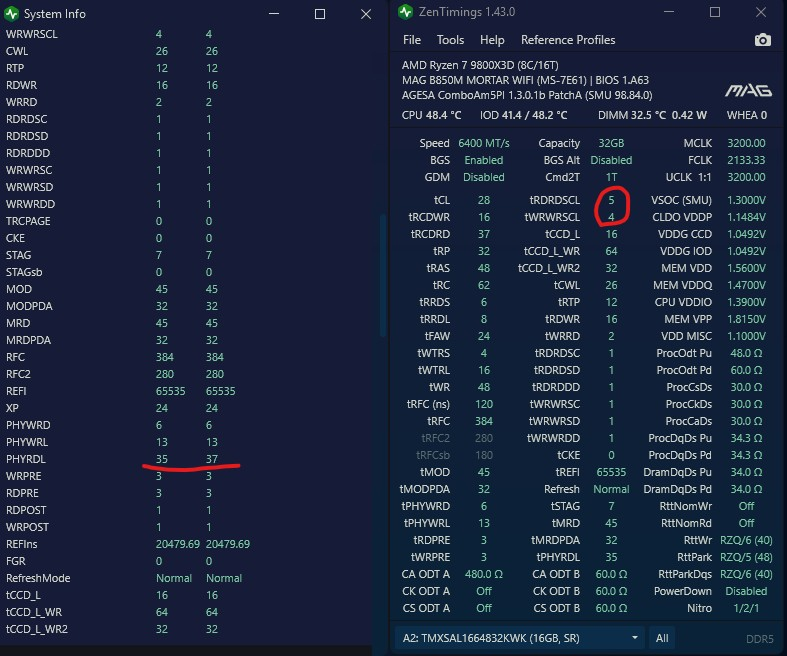
Task: Open the Reference Profiles menu
Action: click(x=568, y=40)
